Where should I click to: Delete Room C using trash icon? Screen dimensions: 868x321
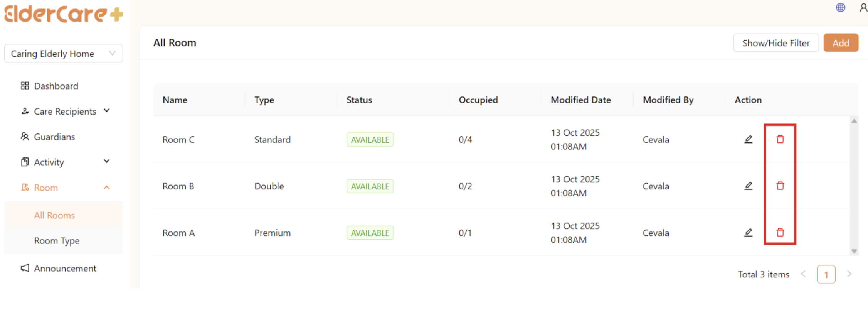(x=780, y=139)
